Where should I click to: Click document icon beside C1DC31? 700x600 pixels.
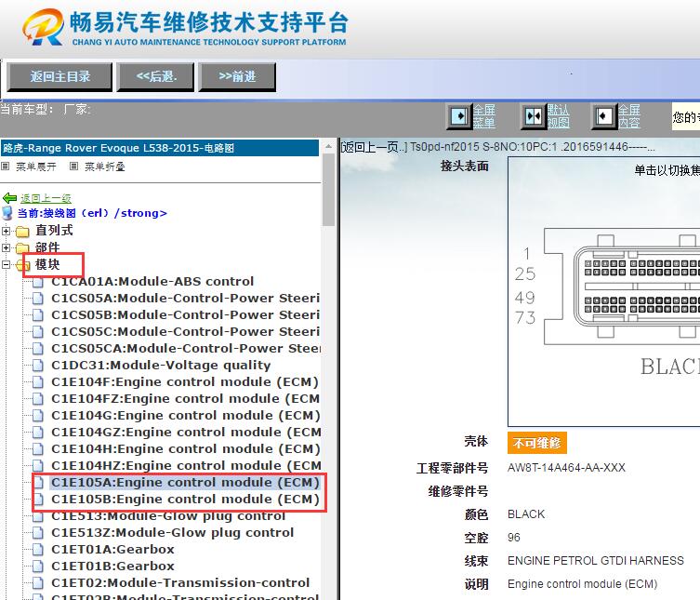click(38, 366)
